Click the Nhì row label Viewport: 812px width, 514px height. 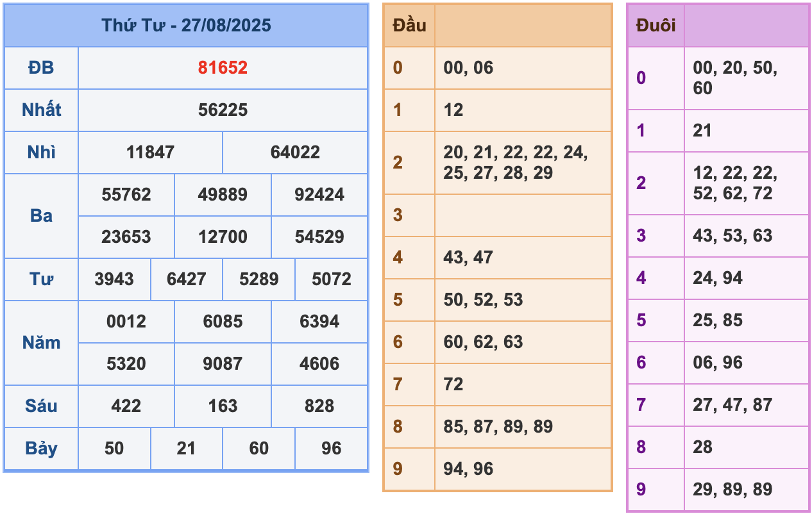point(41,153)
